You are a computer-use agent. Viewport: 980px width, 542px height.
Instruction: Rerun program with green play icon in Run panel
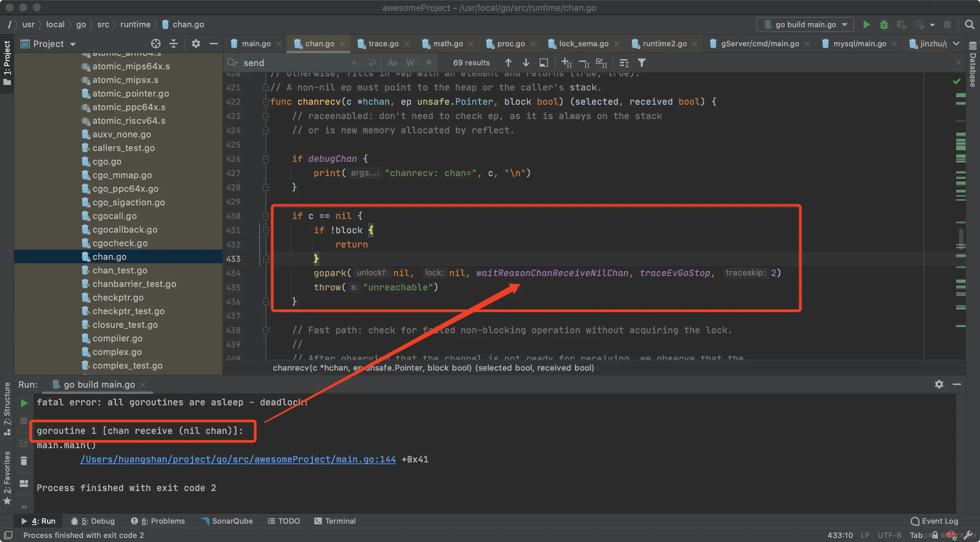tap(24, 403)
